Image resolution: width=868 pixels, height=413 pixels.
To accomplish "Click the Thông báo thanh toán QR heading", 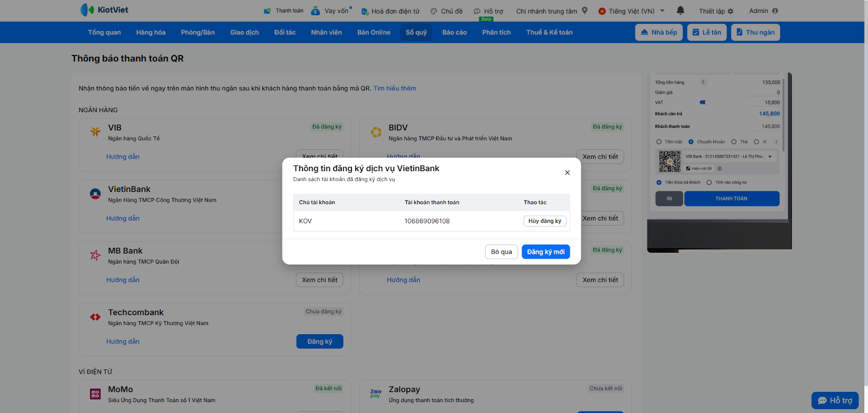I will pos(128,59).
